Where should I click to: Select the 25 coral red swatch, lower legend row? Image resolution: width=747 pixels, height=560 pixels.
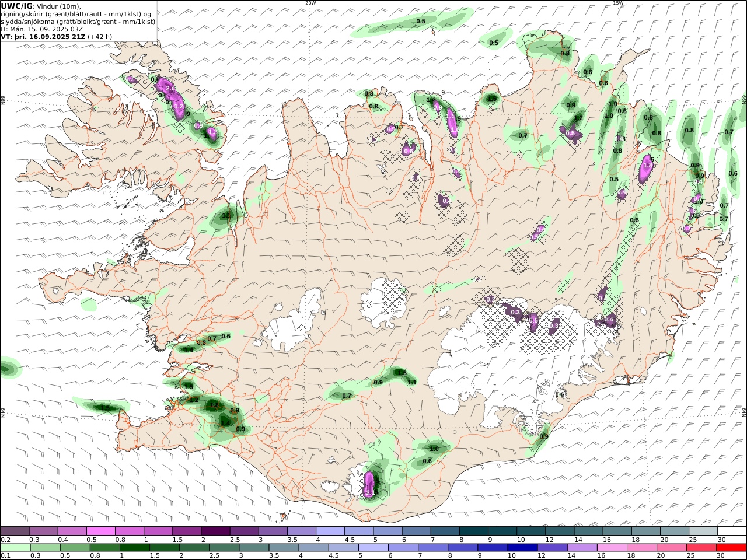tap(701, 548)
